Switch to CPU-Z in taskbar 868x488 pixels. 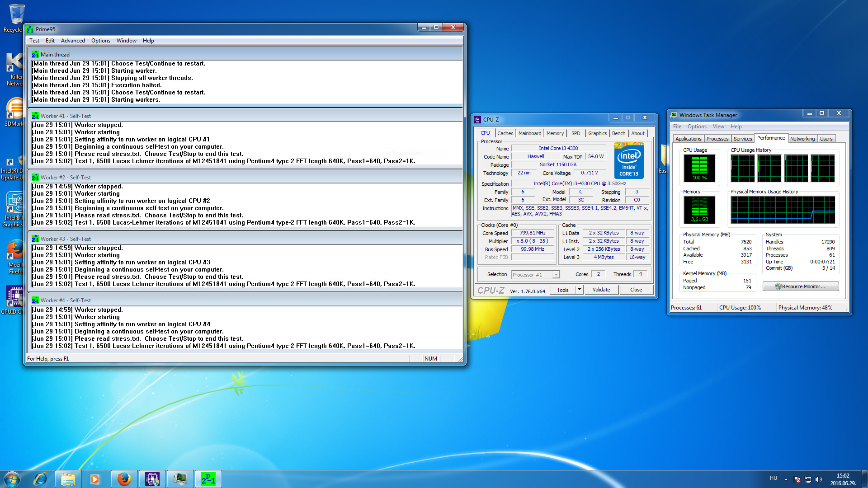152,479
